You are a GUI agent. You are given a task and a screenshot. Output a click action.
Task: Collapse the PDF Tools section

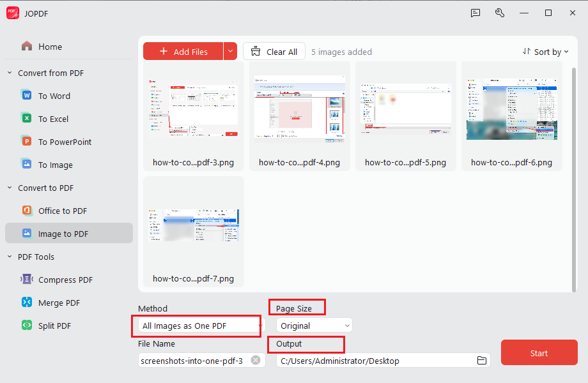point(10,257)
